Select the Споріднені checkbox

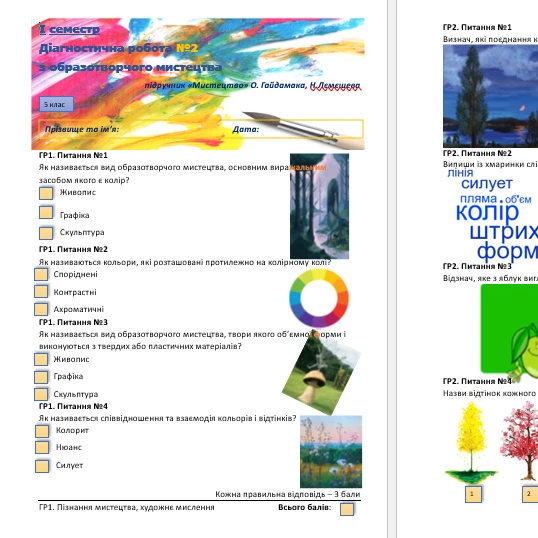(x=41, y=274)
